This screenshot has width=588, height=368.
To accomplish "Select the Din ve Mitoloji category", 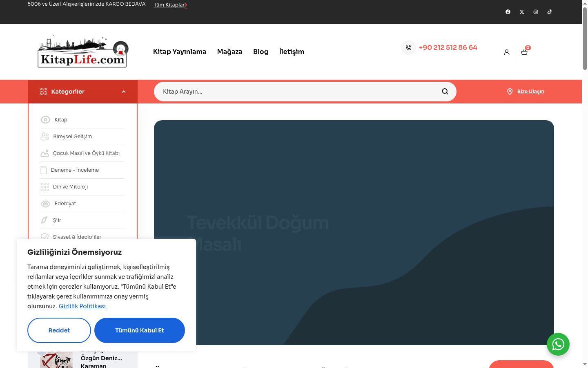I will pos(70,187).
